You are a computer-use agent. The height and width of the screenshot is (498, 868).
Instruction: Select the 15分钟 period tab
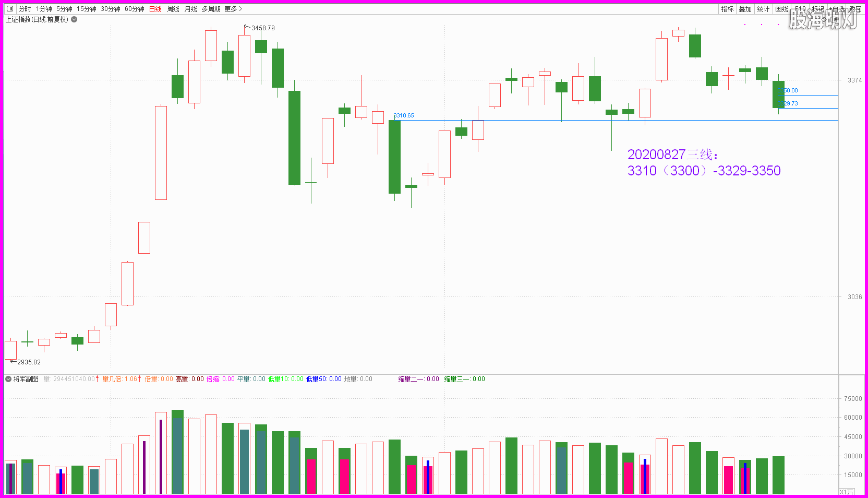pyautogui.click(x=87, y=9)
